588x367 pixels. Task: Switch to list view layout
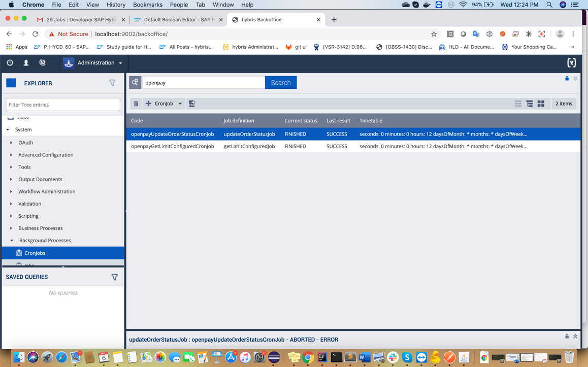(x=518, y=104)
